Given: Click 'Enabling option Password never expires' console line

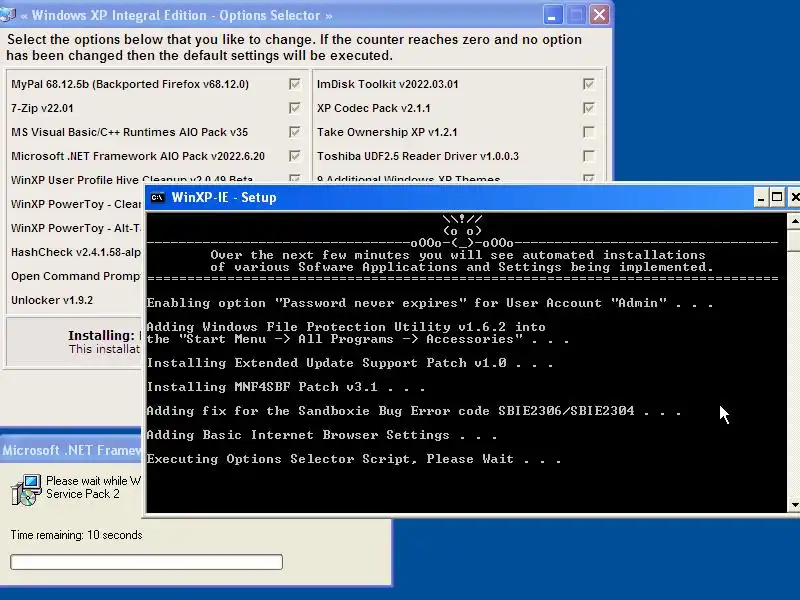Looking at the screenshot, I should (x=430, y=303).
